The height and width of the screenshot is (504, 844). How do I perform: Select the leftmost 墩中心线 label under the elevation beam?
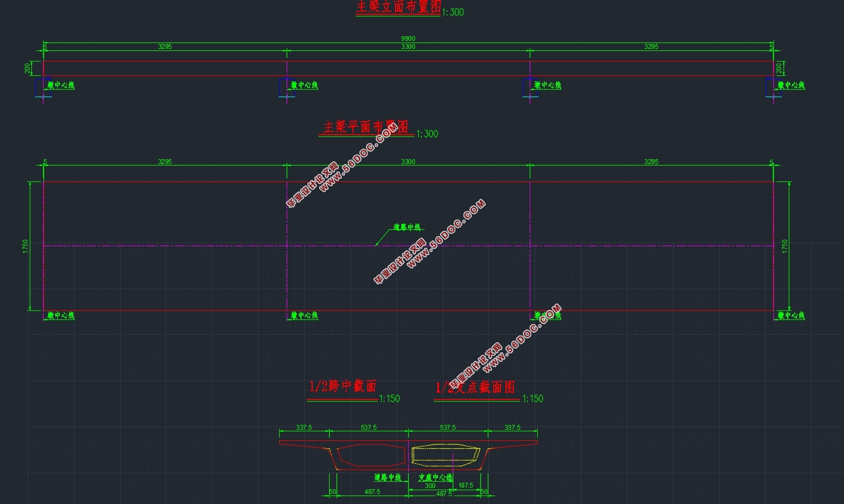pos(61,85)
